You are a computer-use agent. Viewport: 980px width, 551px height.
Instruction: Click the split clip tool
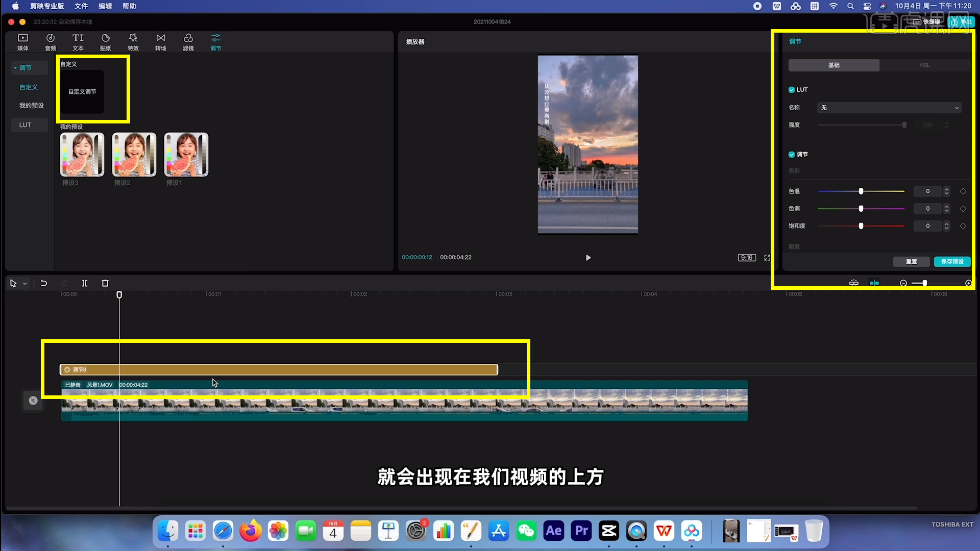tap(85, 283)
